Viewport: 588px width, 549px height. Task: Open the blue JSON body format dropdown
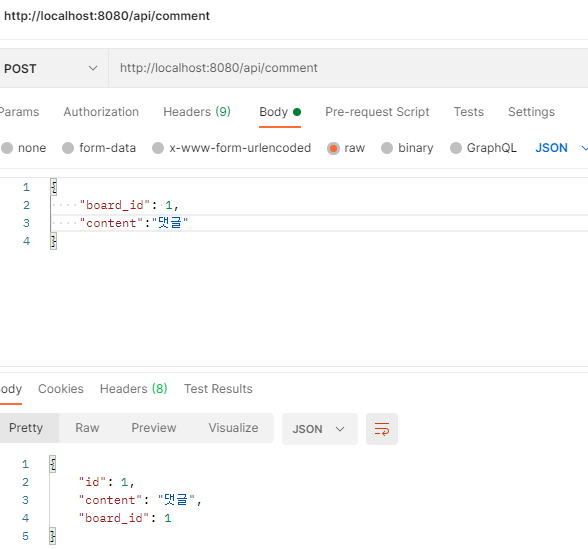560,148
